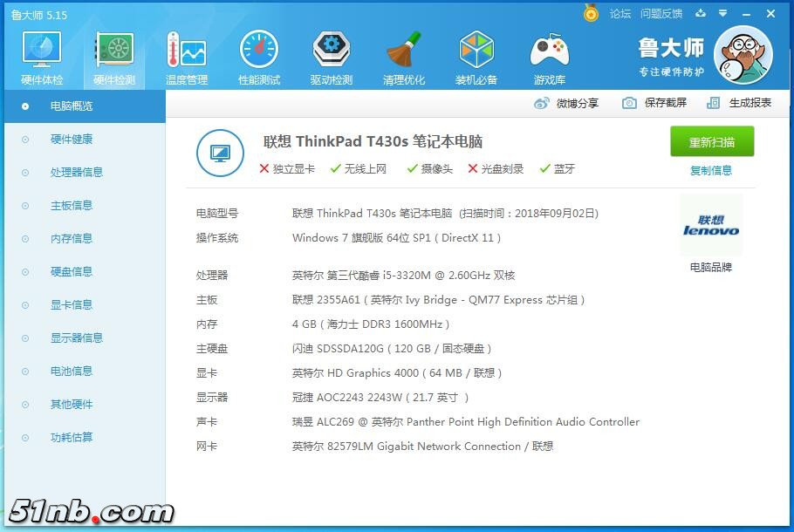The height and width of the screenshot is (532, 794).
Task: Switch to the 硬件检测 hardware detection tool
Action: pyautogui.click(x=113, y=55)
